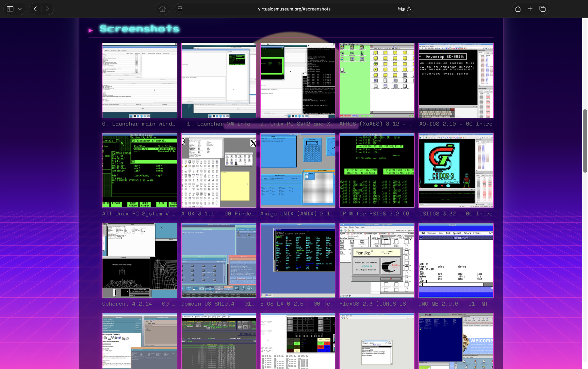Open the Unix PC SVR2 screenshot thumbnail
This screenshot has width=588, height=369.
coord(298,80)
